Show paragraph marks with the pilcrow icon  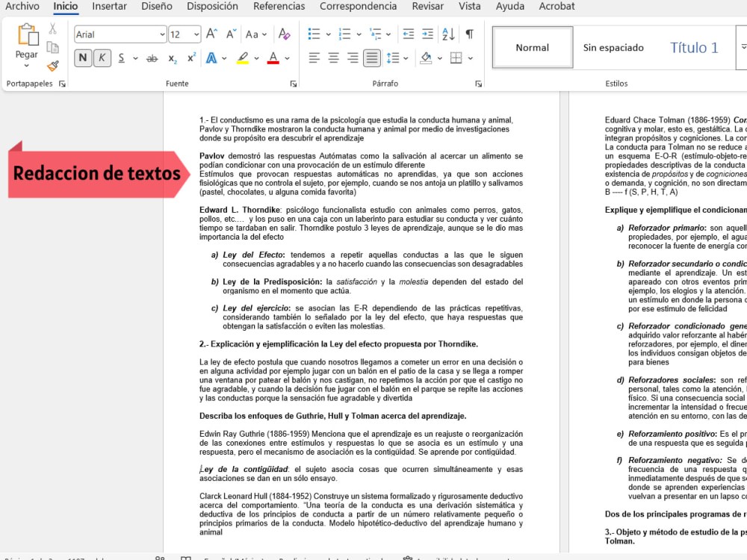[470, 34]
